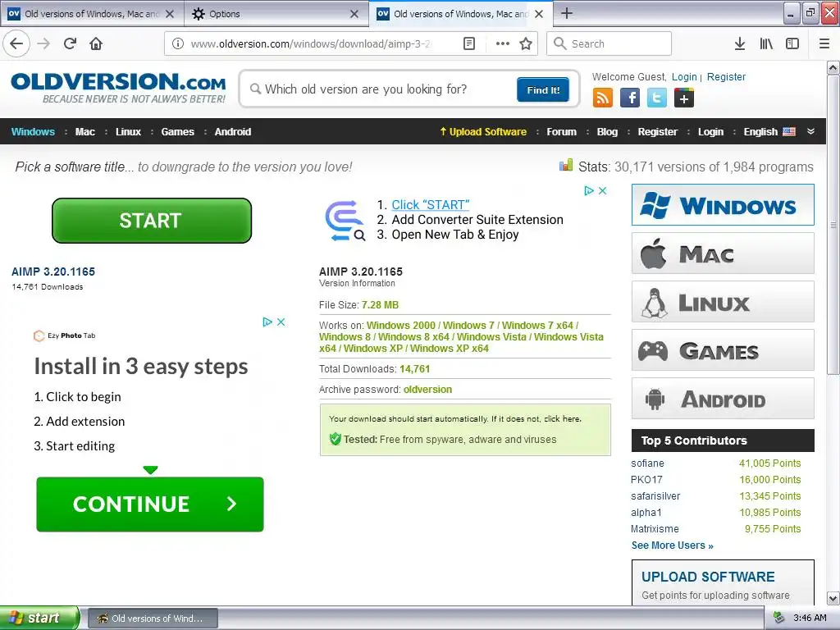This screenshot has width=840, height=630.
Task: Go back using the browser back arrow
Action: 16,43
